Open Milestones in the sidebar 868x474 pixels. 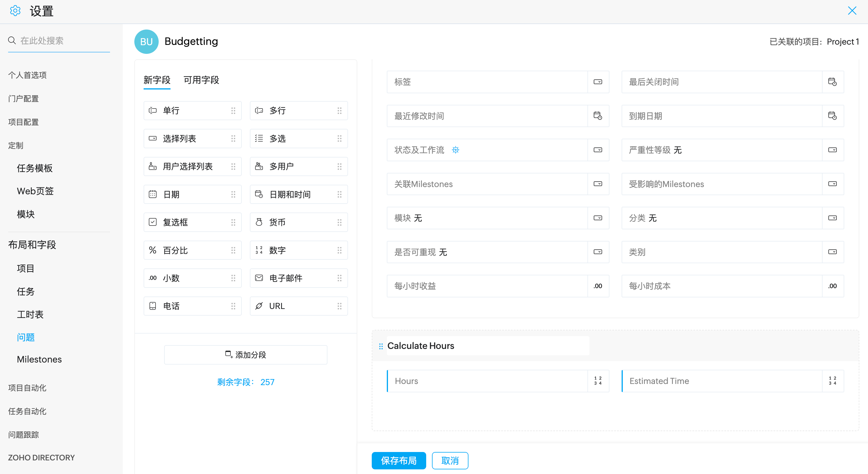tap(39, 359)
